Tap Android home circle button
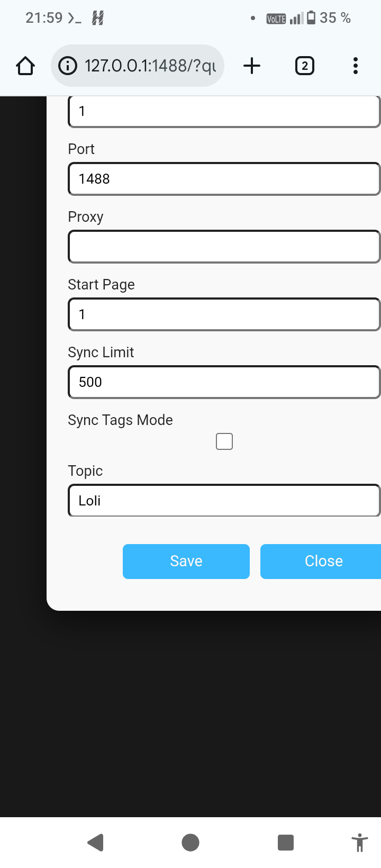 (190, 843)
